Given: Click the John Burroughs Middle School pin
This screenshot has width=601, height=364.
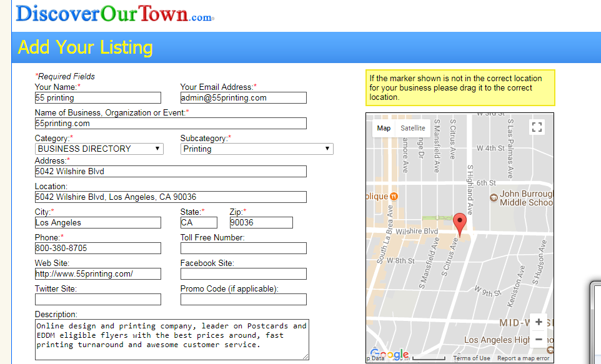Looking at the screenshot, I should 494,198.
